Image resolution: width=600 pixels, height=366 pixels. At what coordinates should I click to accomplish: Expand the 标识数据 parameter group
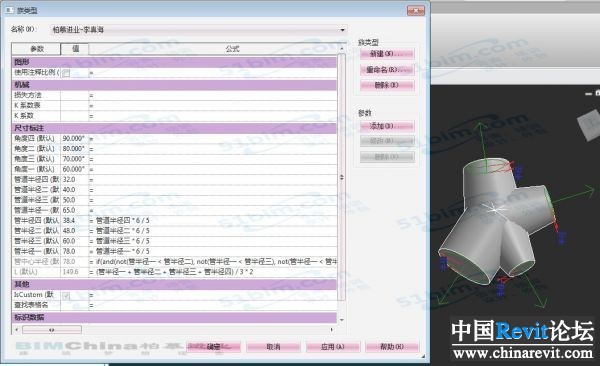pos(174,317)
